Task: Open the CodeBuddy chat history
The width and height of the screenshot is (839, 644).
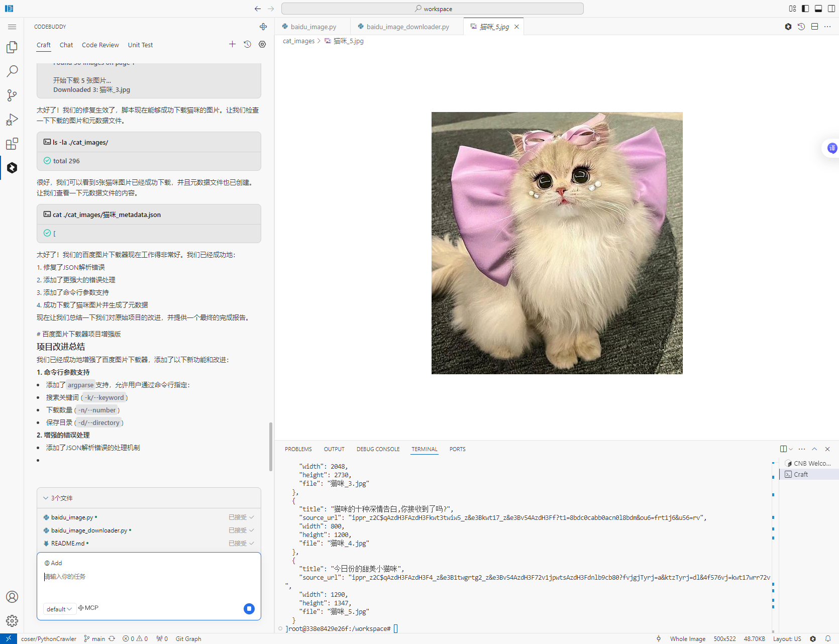Action: point(247,44)
